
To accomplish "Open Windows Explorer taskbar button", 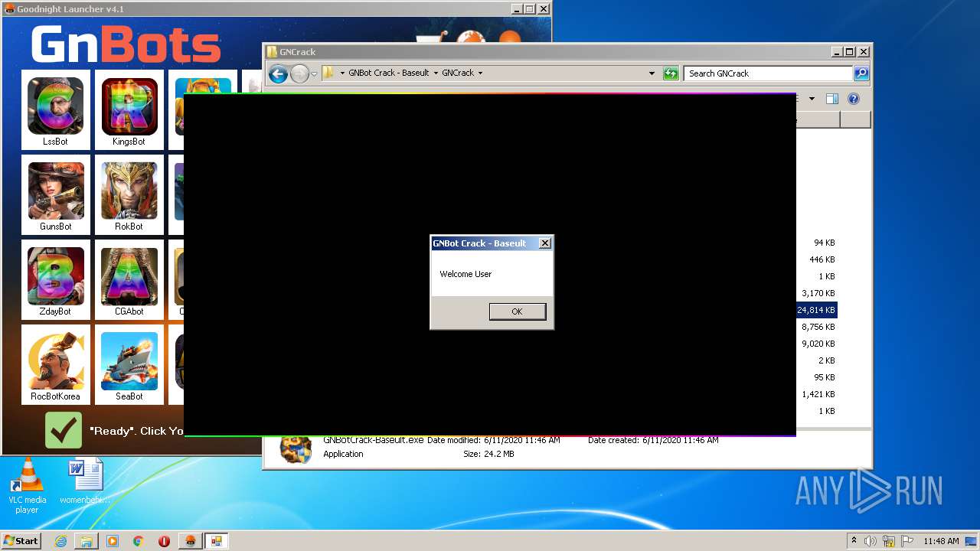I will tap(87, 541).
